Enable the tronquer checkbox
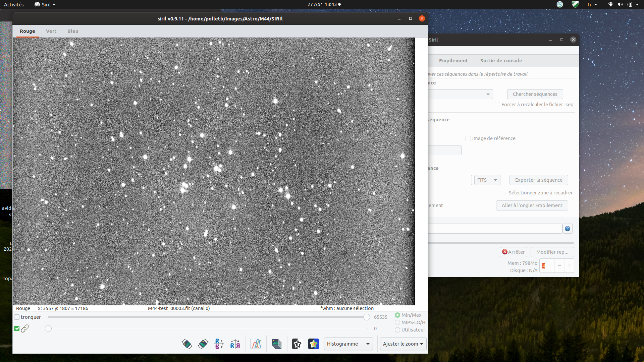 coord(17,317)
